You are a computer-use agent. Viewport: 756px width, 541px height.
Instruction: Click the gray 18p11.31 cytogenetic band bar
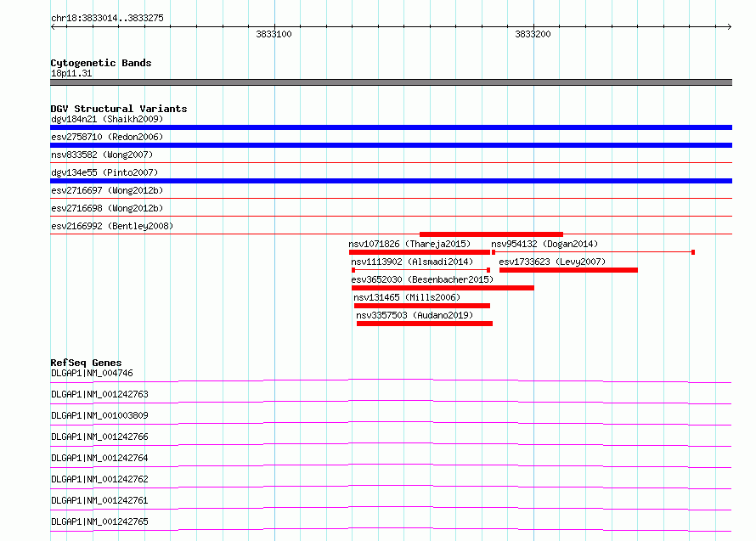[391, 82]
